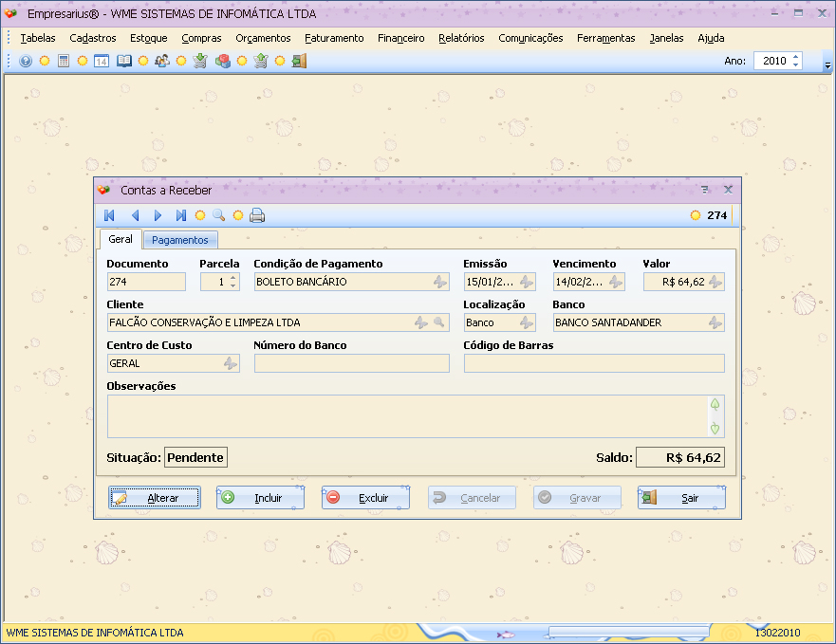Click the open book toolbar icon
The width and height of the screenshot is (836, 644).
124,61
